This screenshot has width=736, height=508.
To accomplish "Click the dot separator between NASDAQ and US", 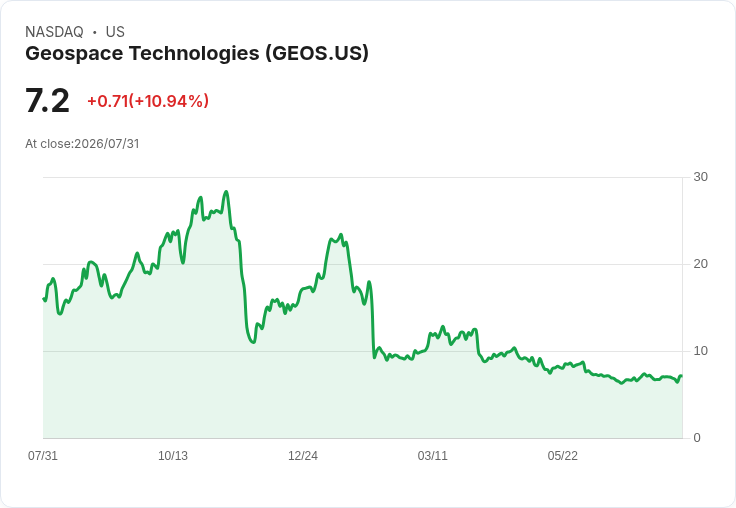I will point(95,32).
